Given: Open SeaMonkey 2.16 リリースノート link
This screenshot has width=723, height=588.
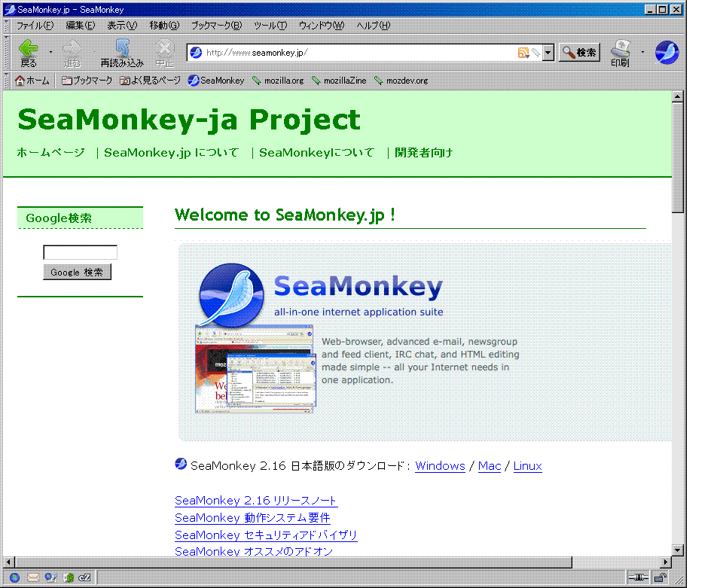Looking at the screenshot, I should pyautogui.click(x=256, y=501).
